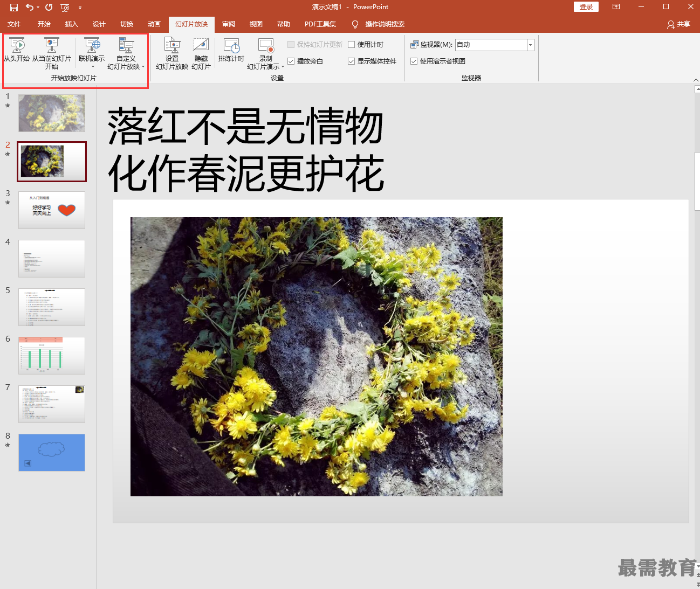The height and width of the screenshot is (589, 700).
Task: Open Customize Quick Access Toolbar dropdown
Action: (x=80, y=7)
